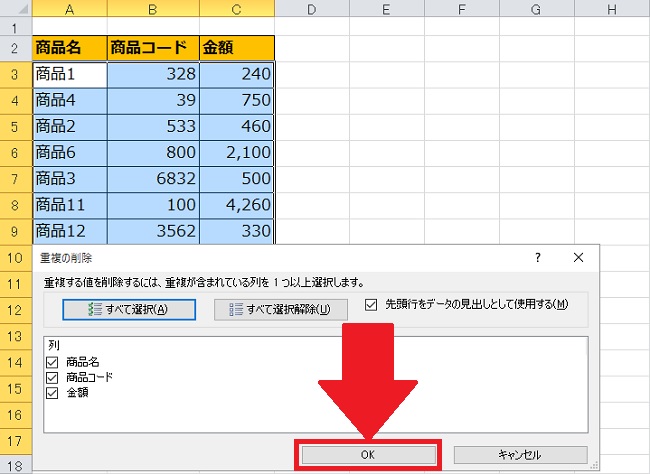Select column F header
The width and height of the screenshot is (650, 474).
coord(462,8)
